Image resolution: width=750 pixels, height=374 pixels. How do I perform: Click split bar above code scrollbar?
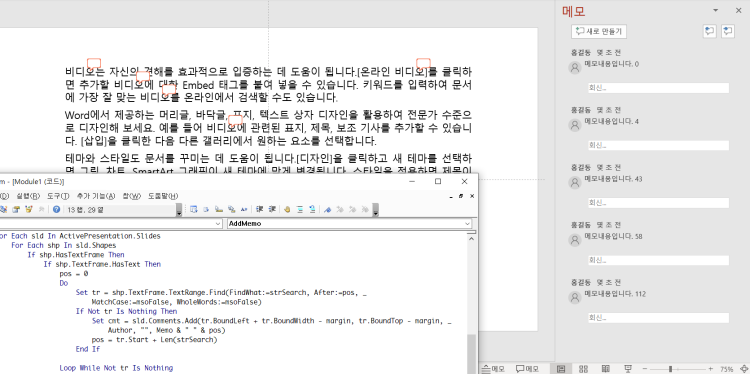pos(472,232)
